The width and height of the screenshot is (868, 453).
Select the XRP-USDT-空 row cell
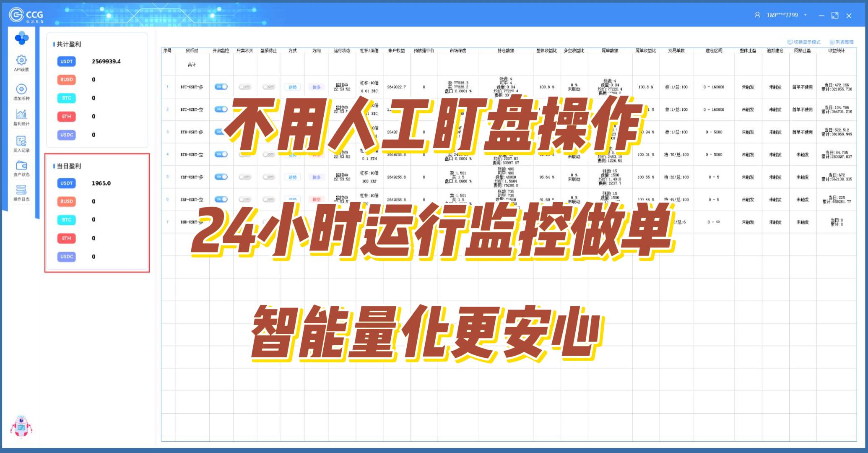(192, 200)
